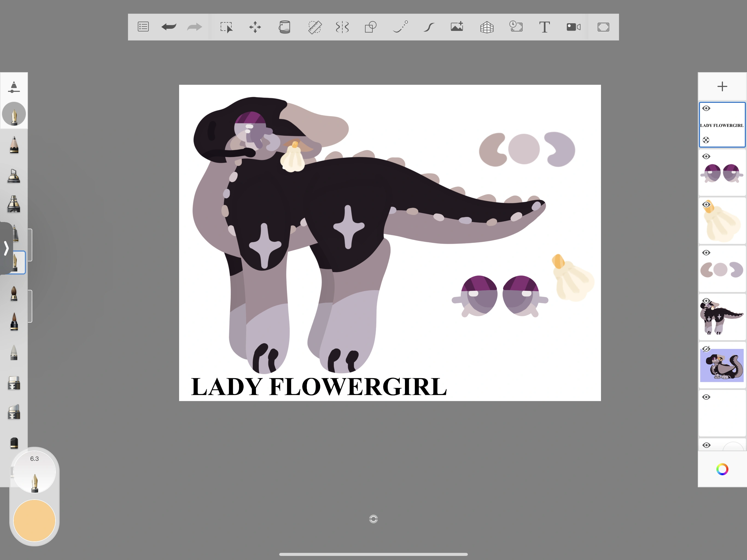The width and height of the screenshot is (747, 560).
Task: Open the color wheel editor
Action: pyautogui.click(x=722, y=469)
